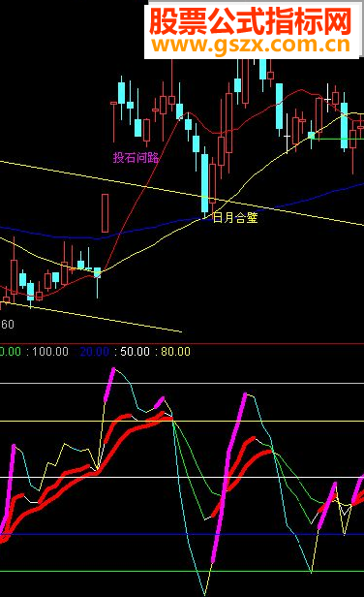364x597 pixels.
Task: Click the yellow 日月合璧 annotation label
Action: (235, 218)
